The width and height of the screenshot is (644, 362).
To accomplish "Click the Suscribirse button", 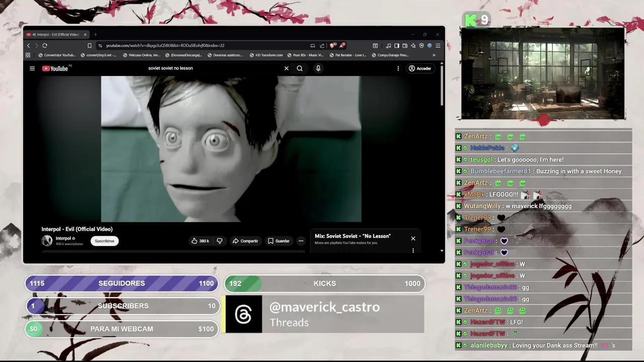I will pyautogui.click(x=105, y=241).
